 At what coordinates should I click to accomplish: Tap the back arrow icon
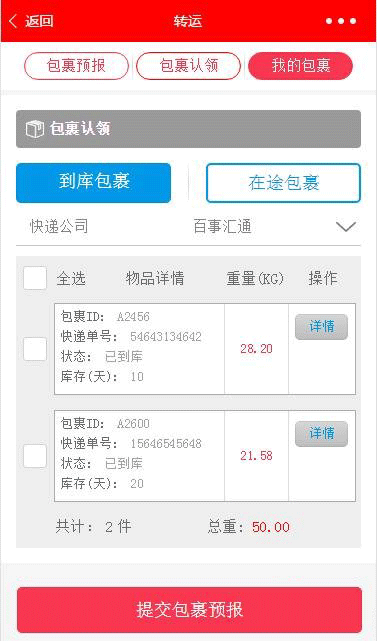pos(13,21)
